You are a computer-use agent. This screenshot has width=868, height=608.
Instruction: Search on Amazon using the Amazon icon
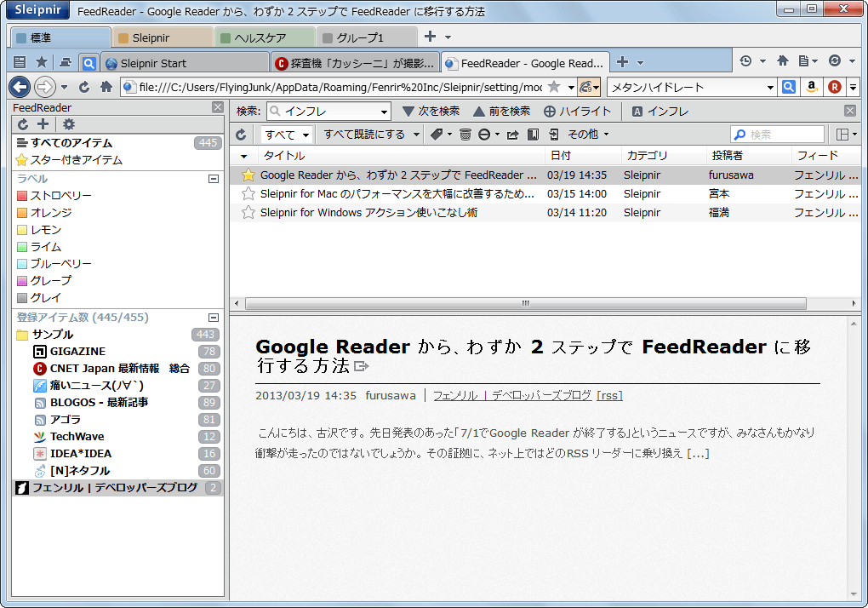pyautogui.click(x=812, y=87)
